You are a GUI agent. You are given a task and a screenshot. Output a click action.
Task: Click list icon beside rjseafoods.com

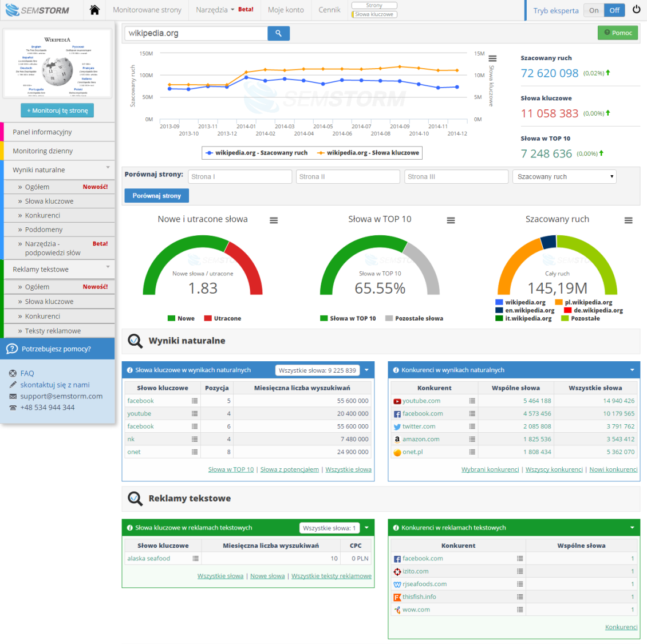click(520, 584)
